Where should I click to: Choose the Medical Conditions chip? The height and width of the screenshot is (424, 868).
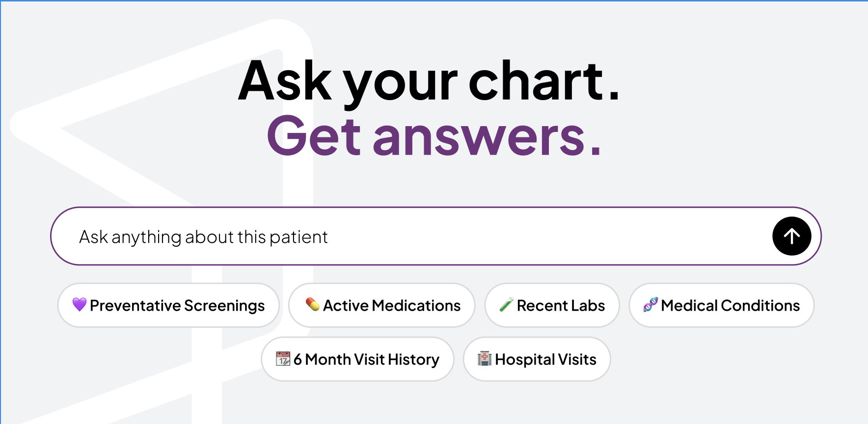[x=721, y=305]
